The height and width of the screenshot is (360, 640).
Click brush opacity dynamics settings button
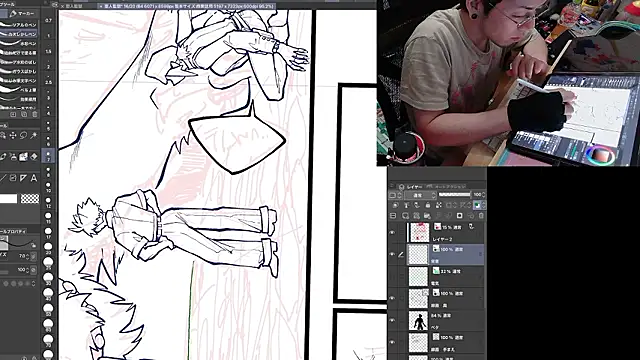[x=33, y=270]
